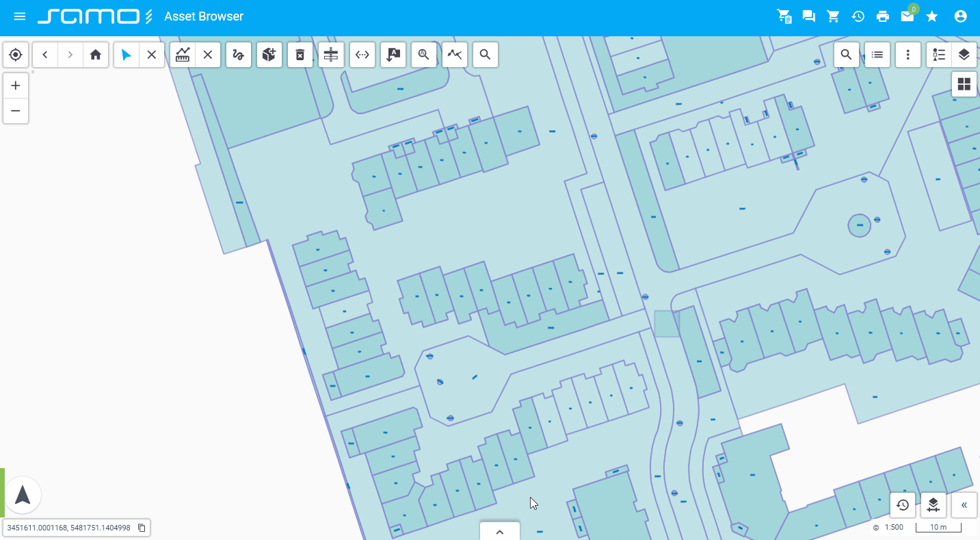This screenshot has height=540, width=980.
Task: Open the history clock icon in header
Action: click(858, 16)
